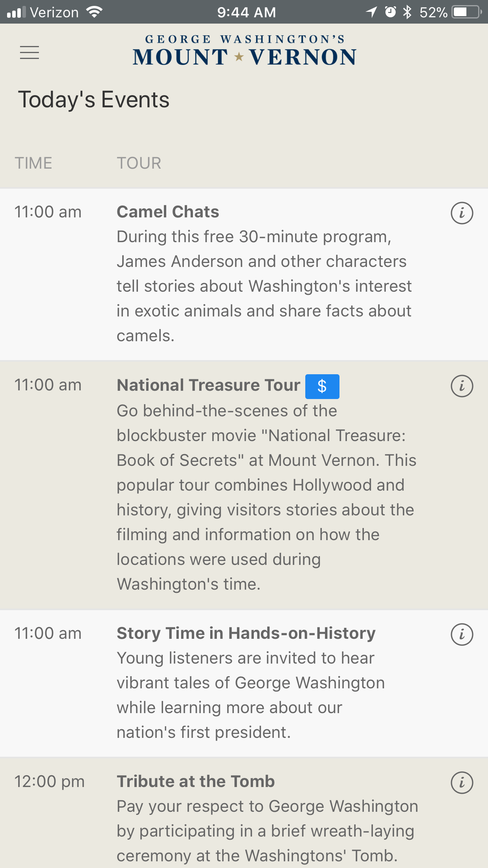Tap the National Treasure Tour description paragraph
This screenshot has width=488, height=868.
click(x=266, y=497)
